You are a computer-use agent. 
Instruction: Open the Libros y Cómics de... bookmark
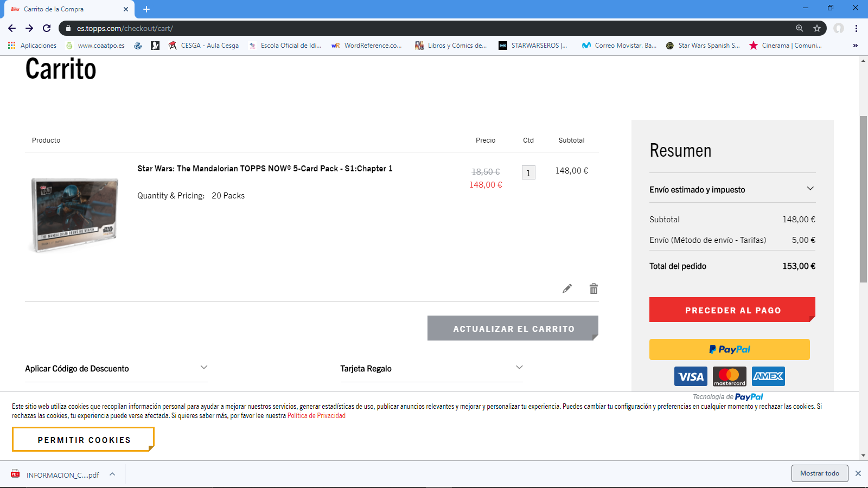[451, 46]
